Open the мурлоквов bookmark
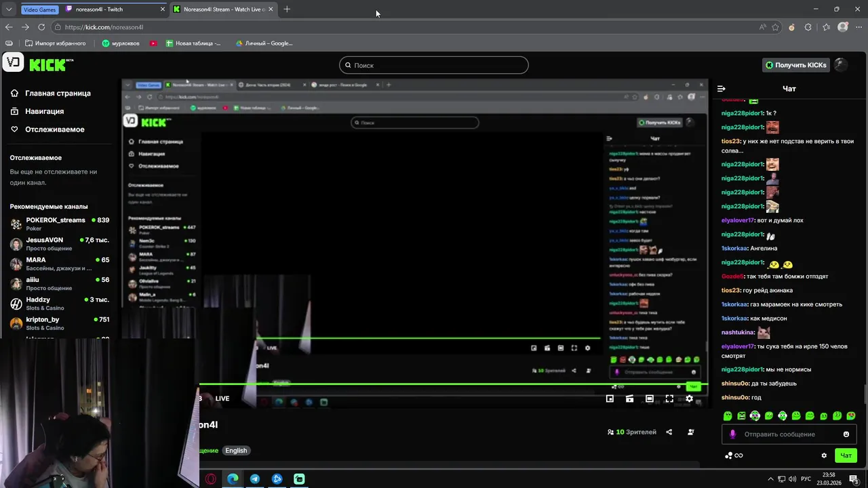The height and width of the screenshot is (488, 868). (121, 43)
